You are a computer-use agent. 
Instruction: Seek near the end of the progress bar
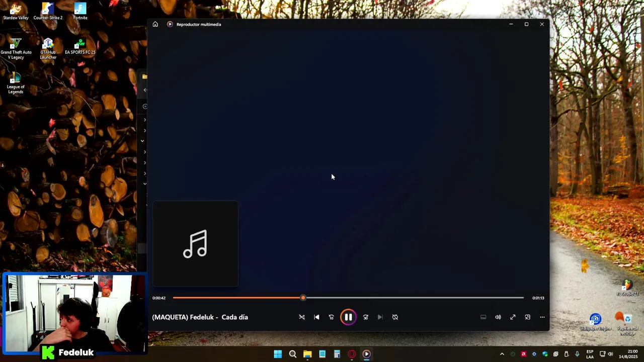pos(518,298)
